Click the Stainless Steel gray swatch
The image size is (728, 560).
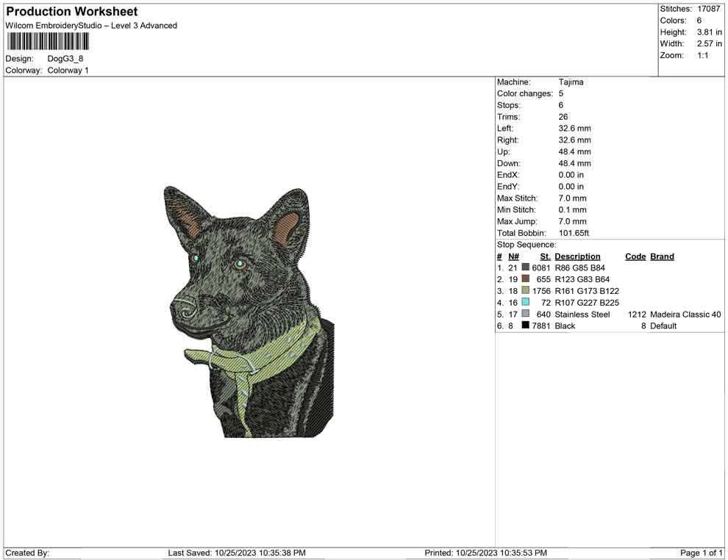(526, 314)
